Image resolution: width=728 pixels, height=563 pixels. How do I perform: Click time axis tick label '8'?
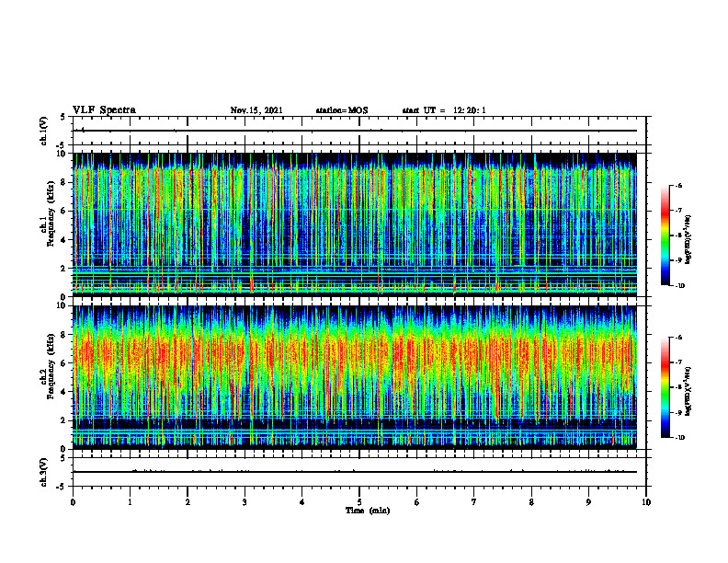531,502
